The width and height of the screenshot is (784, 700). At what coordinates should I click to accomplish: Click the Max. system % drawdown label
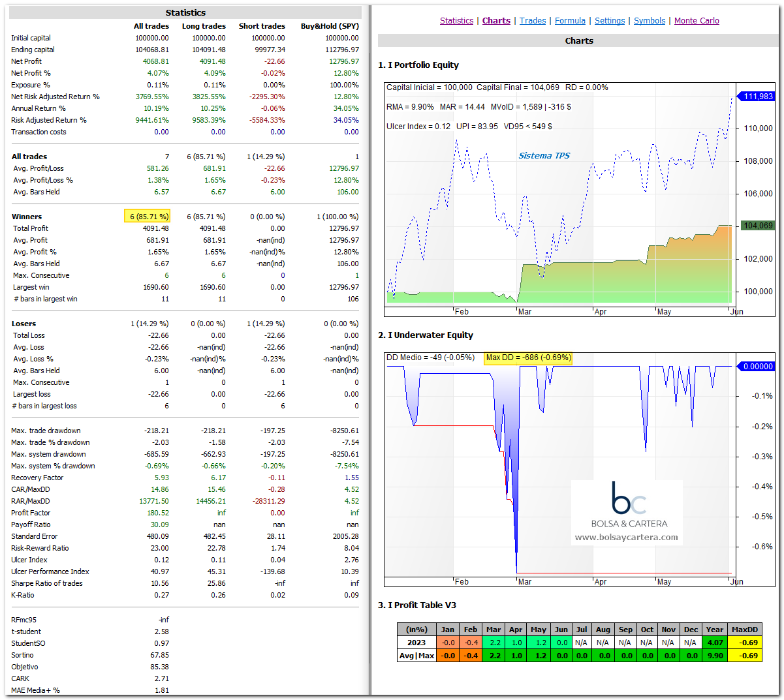click(53, 466)
